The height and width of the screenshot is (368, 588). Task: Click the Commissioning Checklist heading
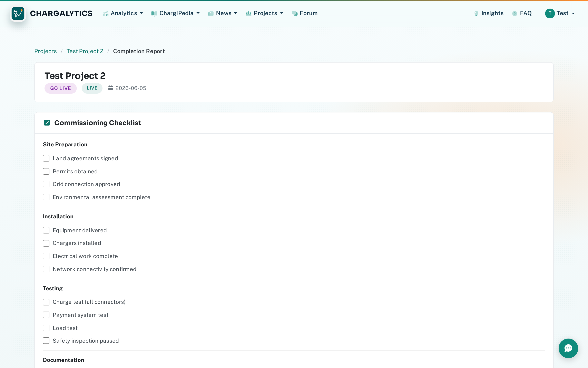[x=97, y=123]
